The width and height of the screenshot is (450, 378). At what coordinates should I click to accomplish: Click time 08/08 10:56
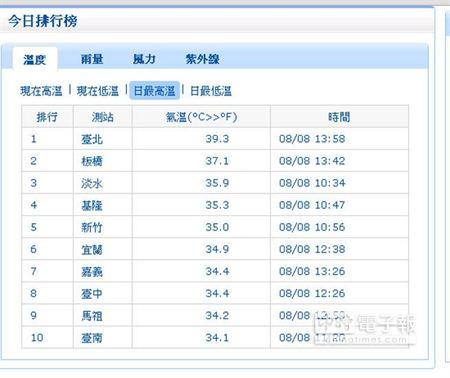(x=312, y=227)
